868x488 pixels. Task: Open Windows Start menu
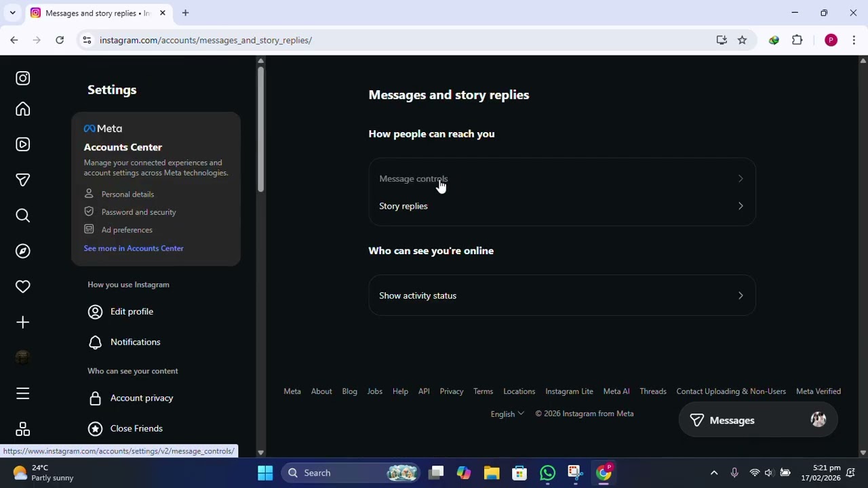265,473
